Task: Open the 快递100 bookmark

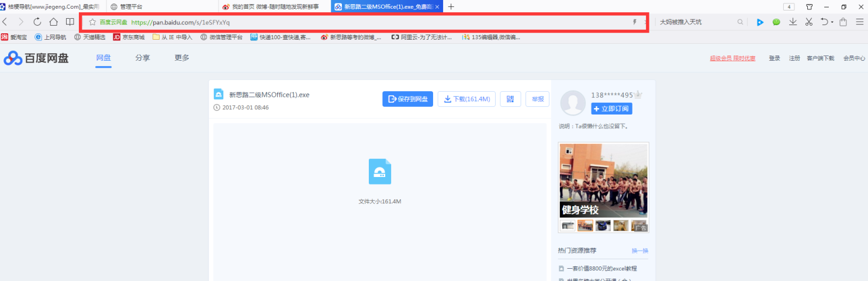Action: click(281, 37)
